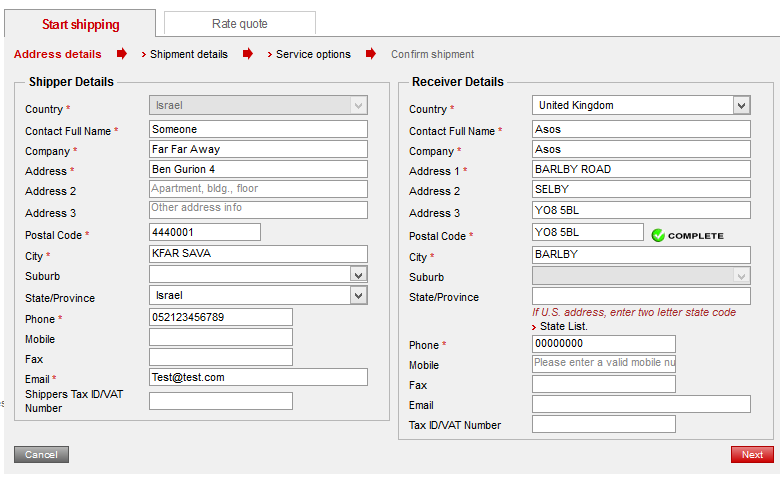The width and height of the screenshot is (780, 477).
Task: Select the Start shipping tab
Action: [80, 24]
